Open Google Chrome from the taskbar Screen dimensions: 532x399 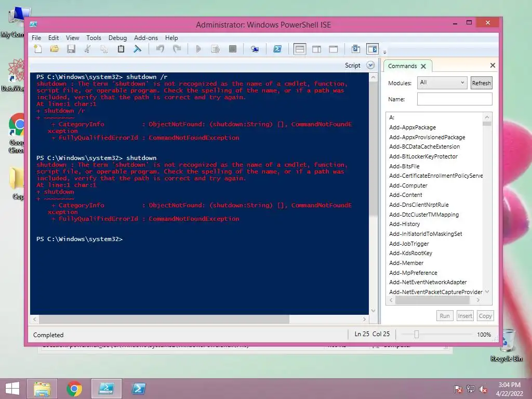pyautogui.click(x=74, y=389)
